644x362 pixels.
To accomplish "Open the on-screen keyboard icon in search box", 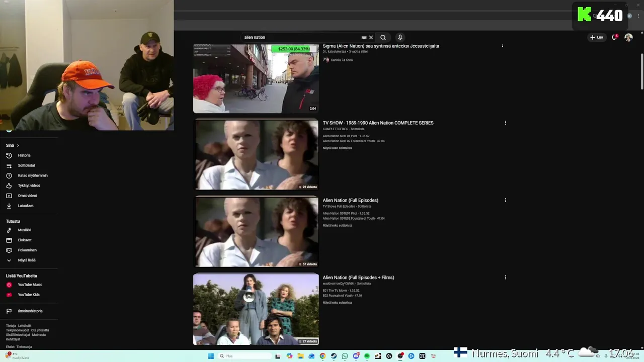I will pos(364,37).
